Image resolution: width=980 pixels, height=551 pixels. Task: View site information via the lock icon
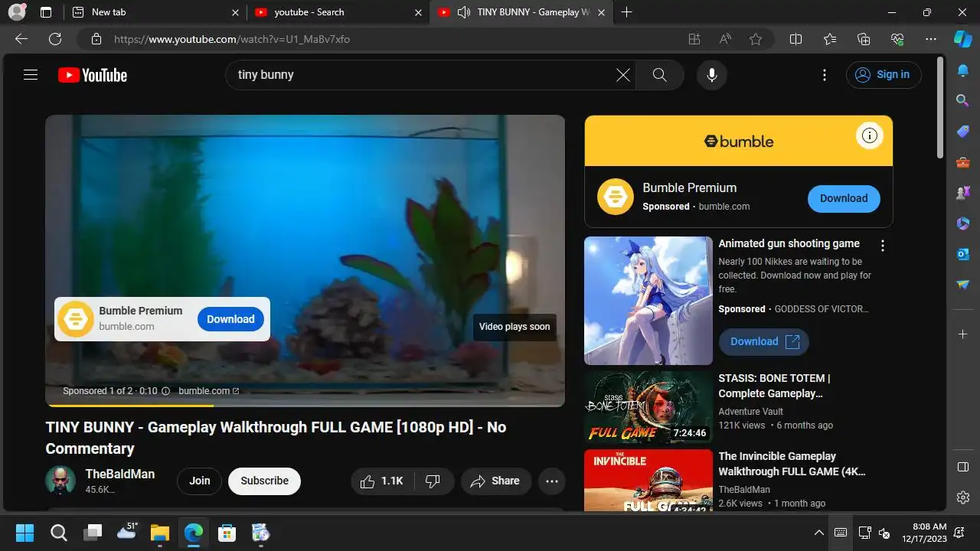point(96,39)
